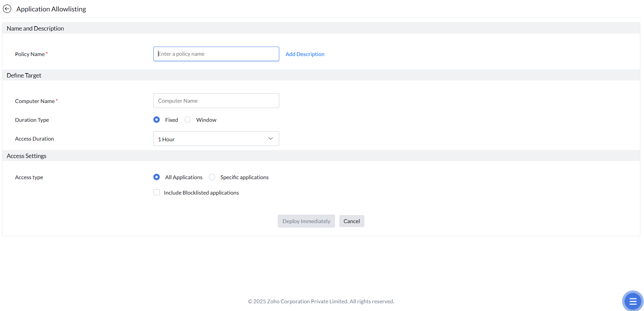The width and height of the screenshot is (644, 311).
Task: Click into the Computer Name field
Action: click(216, 101)
